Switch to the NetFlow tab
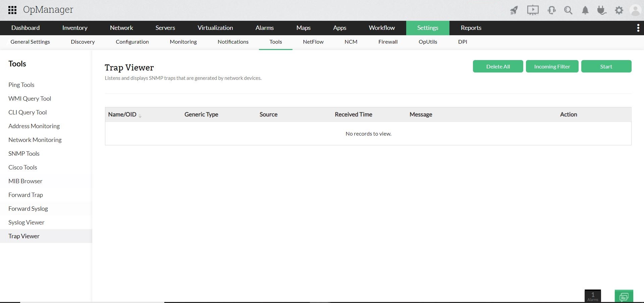This screenshot has height=303, width=644. point(313,42)
